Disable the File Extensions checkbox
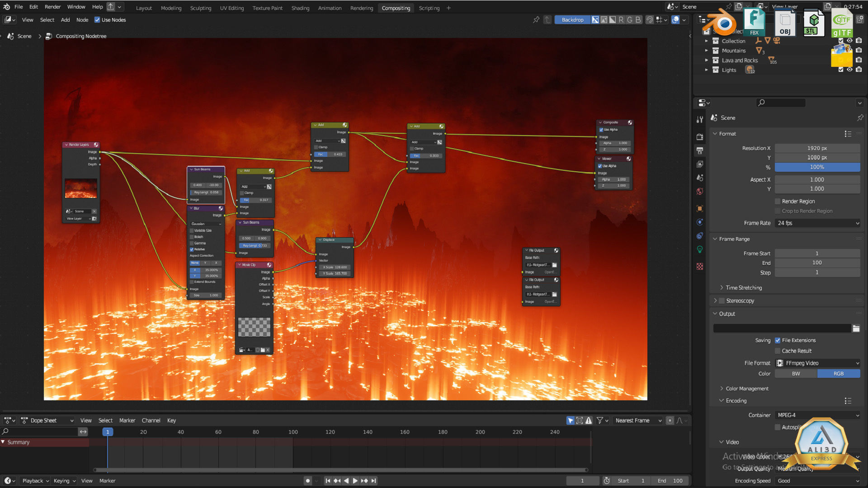 coord(778,340)
